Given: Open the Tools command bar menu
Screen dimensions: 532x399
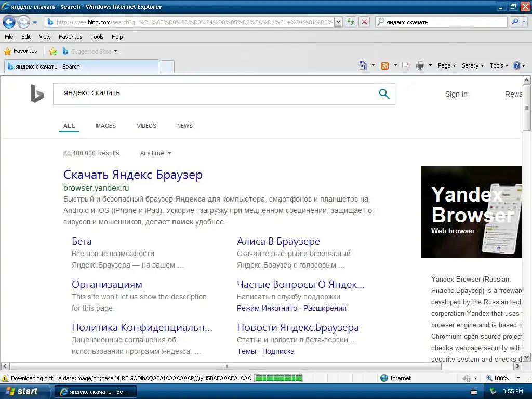Looking at the screenshot, I should click(x=499, y=65).
